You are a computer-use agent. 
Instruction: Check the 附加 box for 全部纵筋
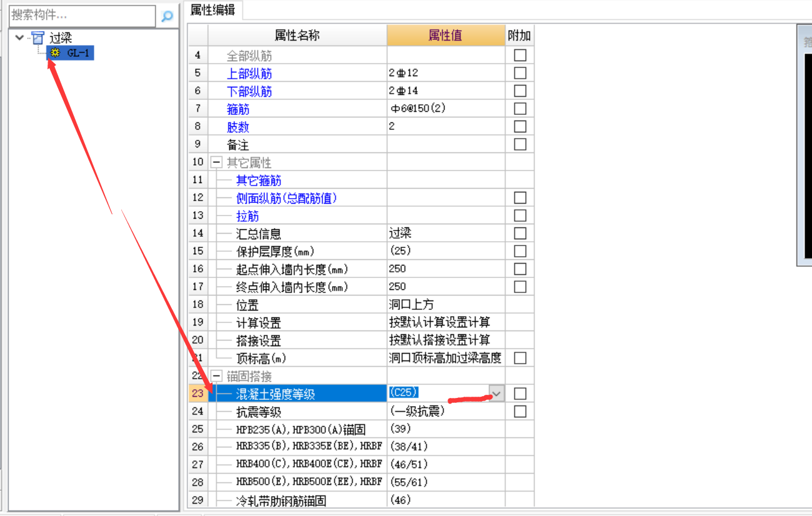[x=520, y=56]
